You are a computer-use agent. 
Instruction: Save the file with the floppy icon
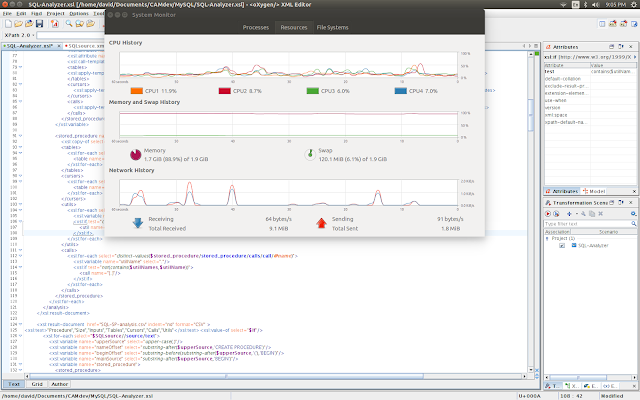[x=39, y=24]
